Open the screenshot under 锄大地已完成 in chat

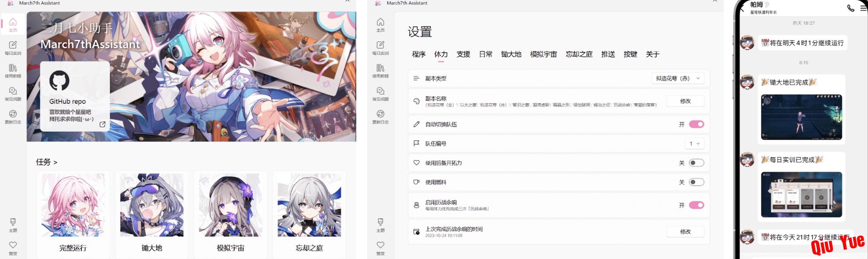(x=802, y=117)
